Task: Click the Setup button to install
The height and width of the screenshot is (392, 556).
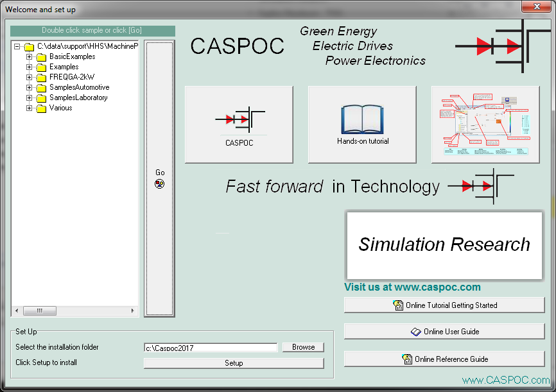Action: (234, 363)
